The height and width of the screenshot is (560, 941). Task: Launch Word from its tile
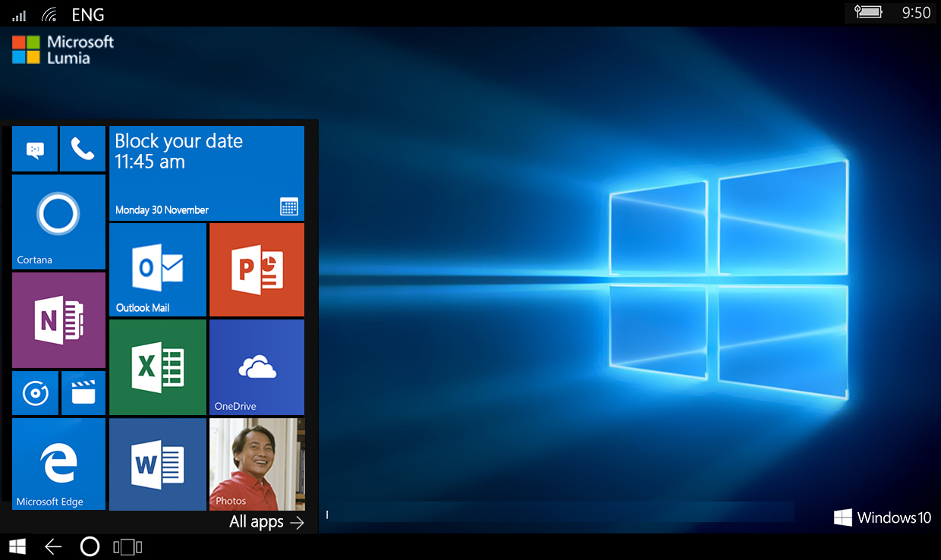click(x=158, y=464)
